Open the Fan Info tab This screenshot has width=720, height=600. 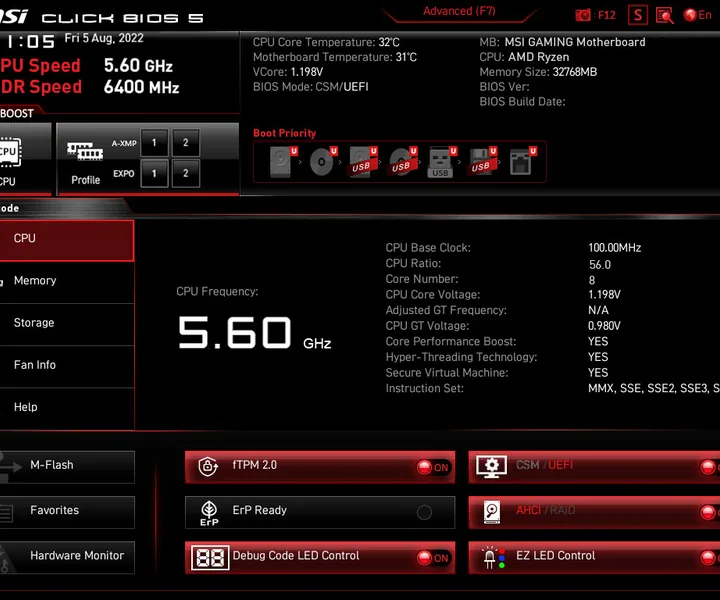[x=67, y=366]
